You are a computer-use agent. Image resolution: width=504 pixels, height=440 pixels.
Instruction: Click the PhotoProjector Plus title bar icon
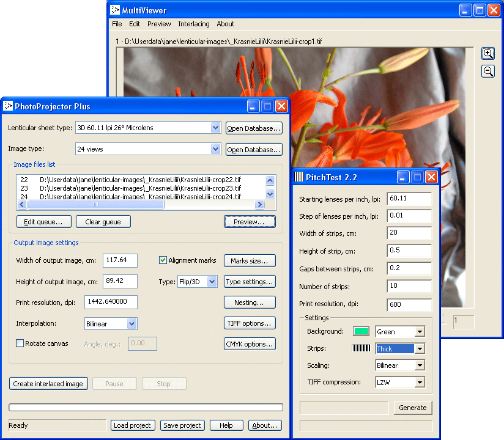8,106
